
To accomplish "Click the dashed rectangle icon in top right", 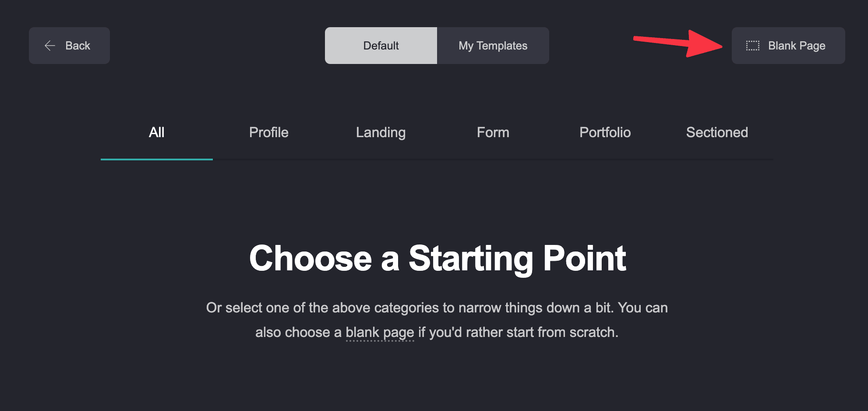I will click(752, 45).
